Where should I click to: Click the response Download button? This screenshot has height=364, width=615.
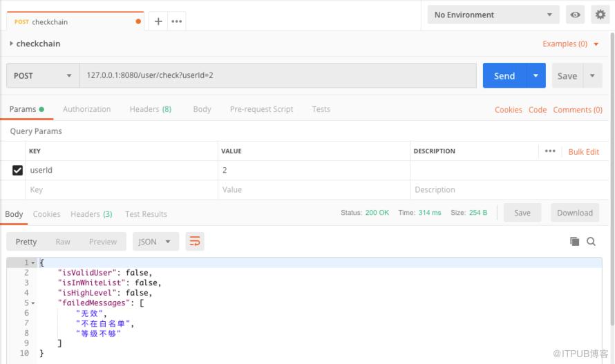(x=575, y=213)
